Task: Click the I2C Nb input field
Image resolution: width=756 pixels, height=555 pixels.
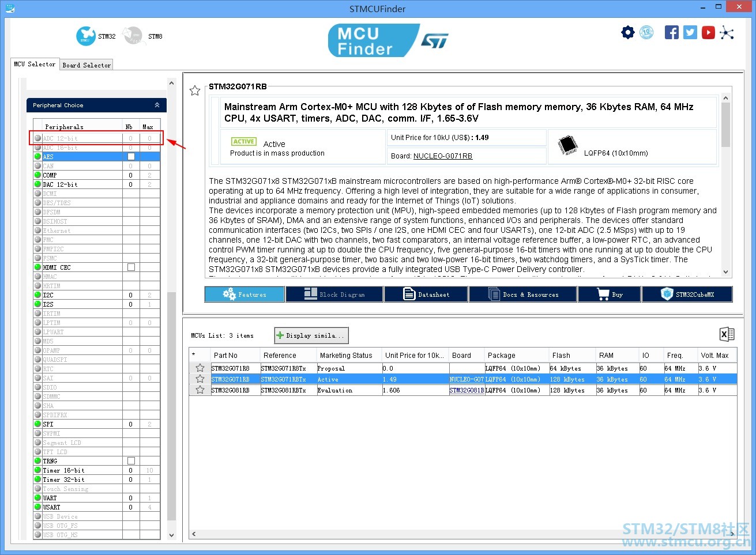Action: click(131, 295)
